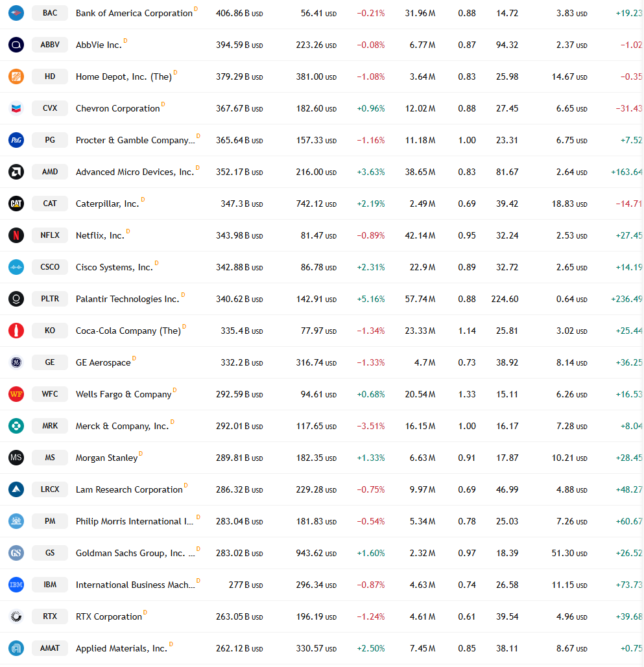Image resolution: width=644 pixels, height=667 pixels.
Task: Open Cisco Systems, Inc. link
Action: coord(115,268)
